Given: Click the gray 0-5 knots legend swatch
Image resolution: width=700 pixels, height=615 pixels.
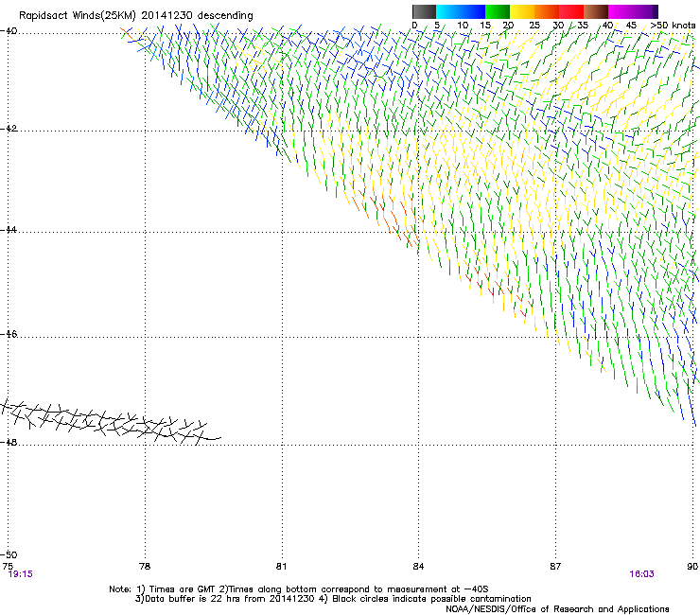Looking at the screenshot, I should click(424, 11).
